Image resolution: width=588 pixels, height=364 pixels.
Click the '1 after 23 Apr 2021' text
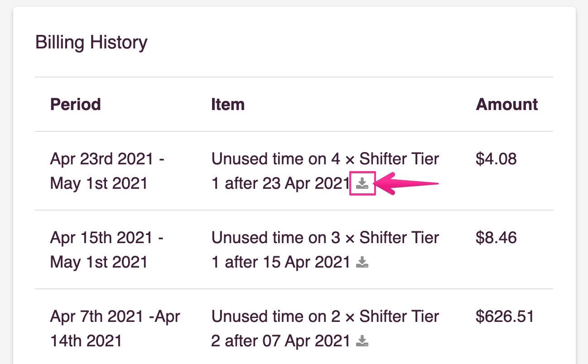pos(281,183)
